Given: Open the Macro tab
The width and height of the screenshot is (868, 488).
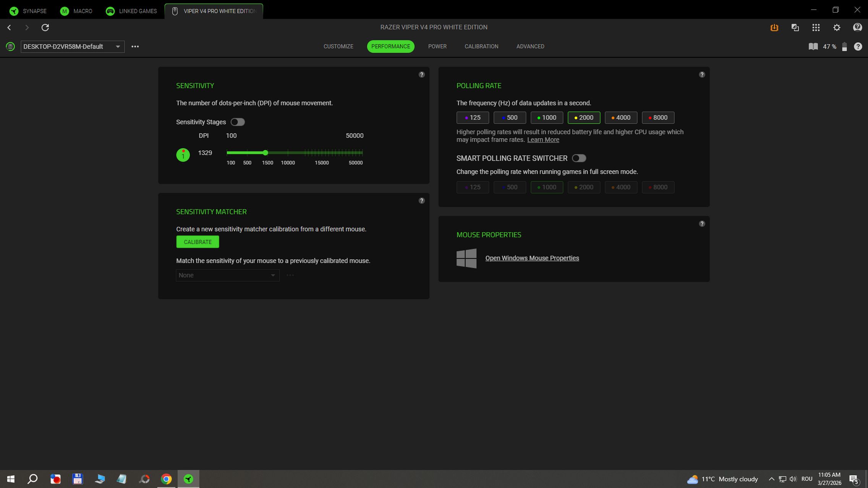Looking at the screenshot, I should (x=76, y=11).
